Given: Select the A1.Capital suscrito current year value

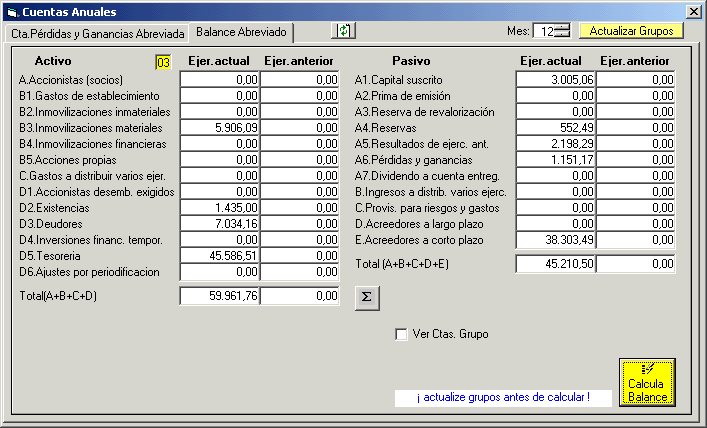Looking at the screenshot, I should pos(556,80).
